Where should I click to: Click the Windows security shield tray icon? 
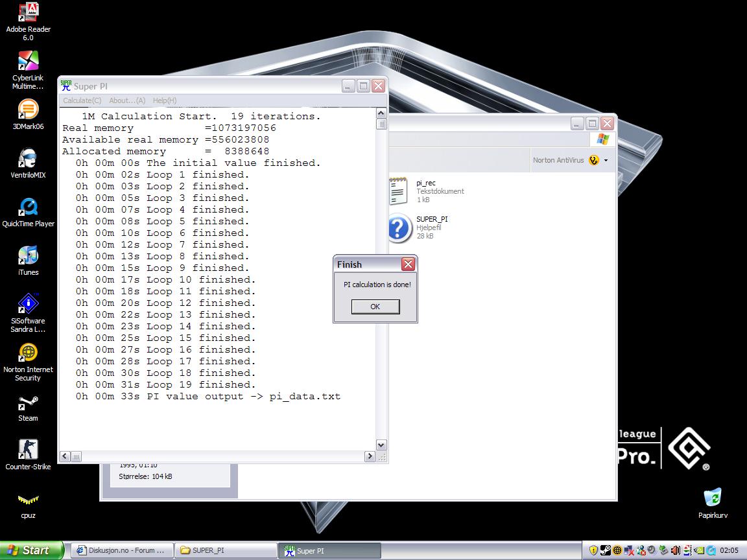click(593, 550)
